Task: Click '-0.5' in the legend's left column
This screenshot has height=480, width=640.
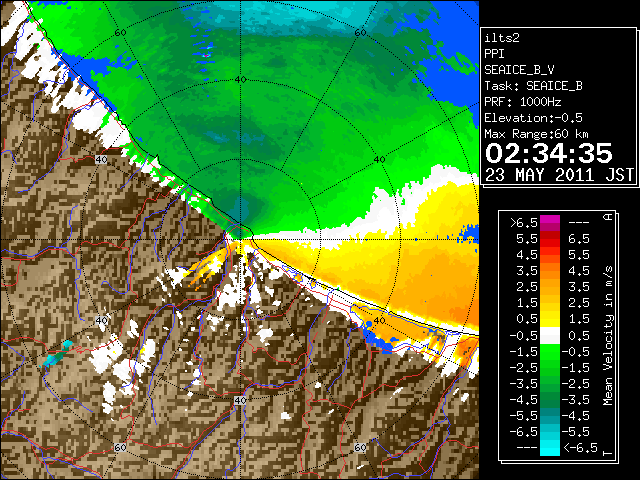Action: [x=524, y=336]
